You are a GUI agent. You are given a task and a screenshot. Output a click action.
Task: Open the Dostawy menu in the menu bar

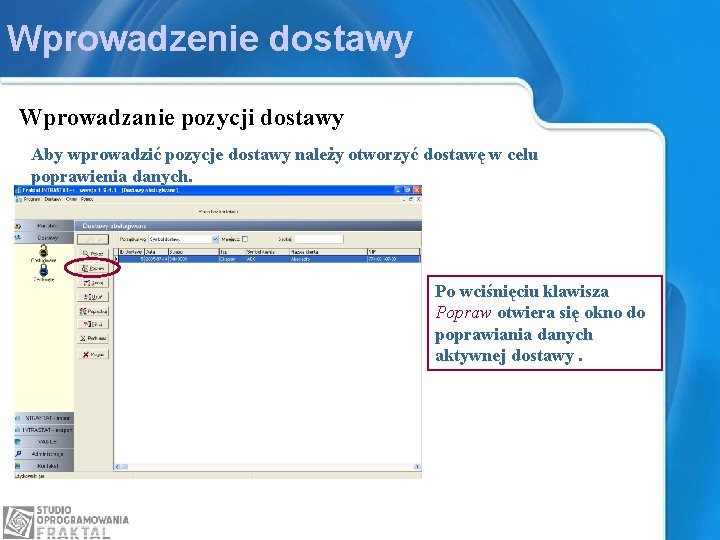(53, 200)
